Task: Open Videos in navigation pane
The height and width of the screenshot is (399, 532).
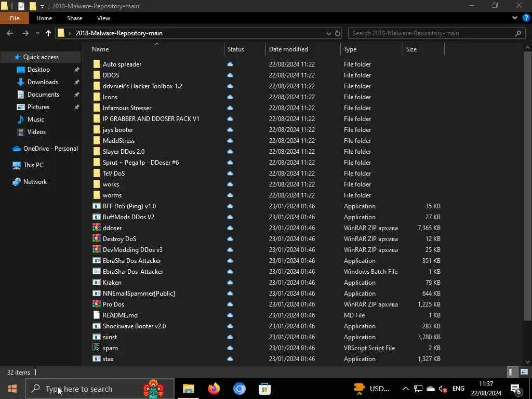Action: point(36,131)
